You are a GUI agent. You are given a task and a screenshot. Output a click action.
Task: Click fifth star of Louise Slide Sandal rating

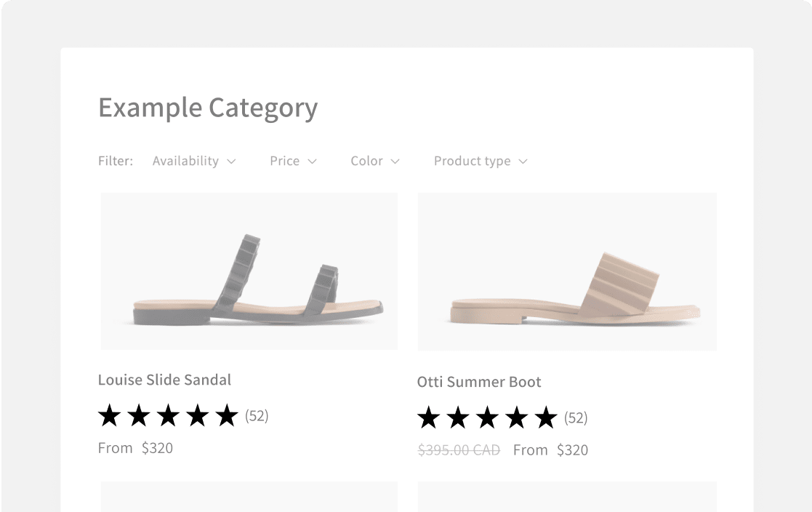[x=227, y=415]
